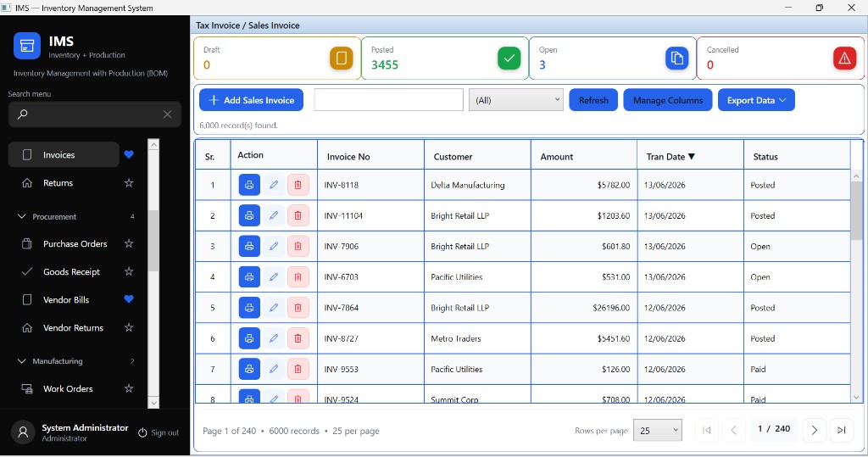The height and width of the screenshot is (457, 868).
Task: Open Invoices in the sidebar
Action: [x=64, y=155]
